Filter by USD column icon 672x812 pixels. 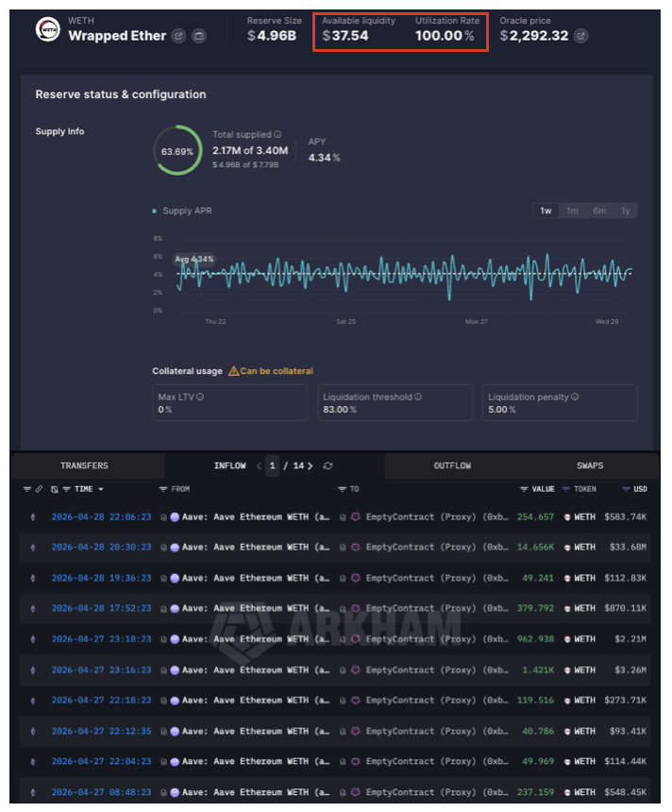point(626,489)
